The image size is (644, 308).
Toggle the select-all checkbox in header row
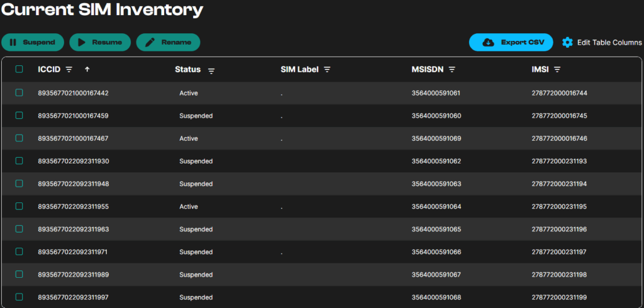[x=19, y=70]
